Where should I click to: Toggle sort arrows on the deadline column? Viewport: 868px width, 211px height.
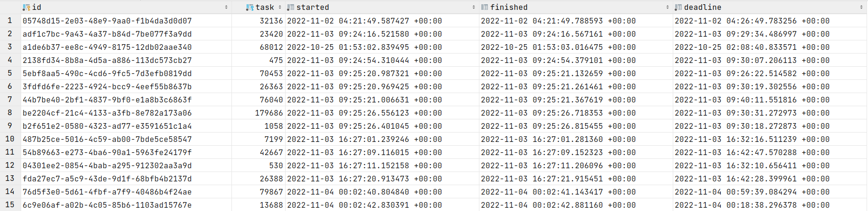861,8
